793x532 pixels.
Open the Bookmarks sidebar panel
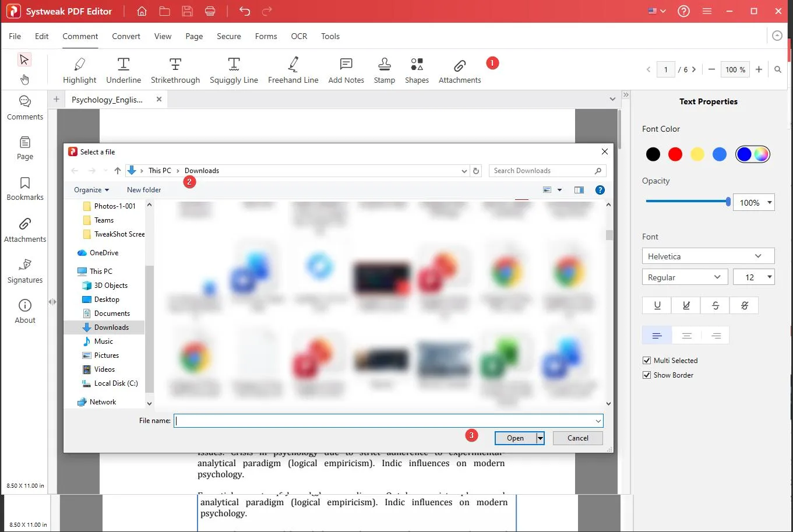24,188
